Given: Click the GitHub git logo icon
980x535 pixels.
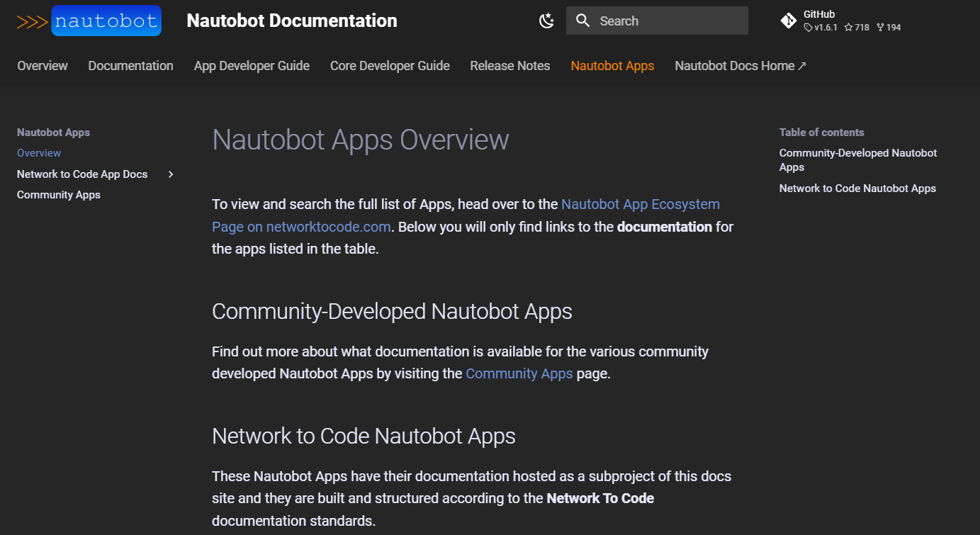Looking at the screenshot, I should 788,21.
